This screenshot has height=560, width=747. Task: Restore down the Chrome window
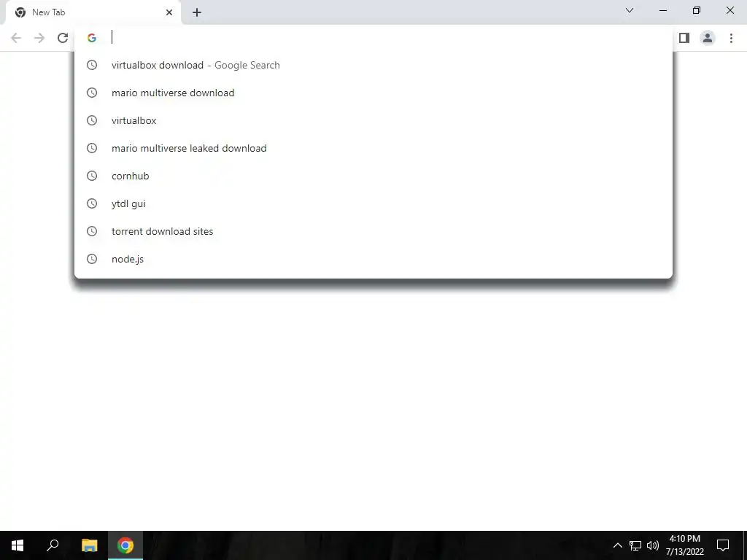[x=697, y=10]
